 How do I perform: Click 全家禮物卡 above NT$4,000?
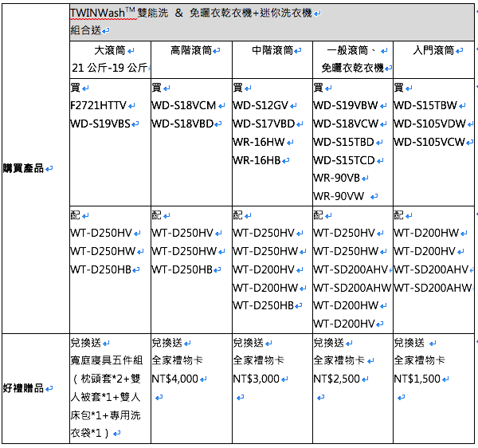178,361
